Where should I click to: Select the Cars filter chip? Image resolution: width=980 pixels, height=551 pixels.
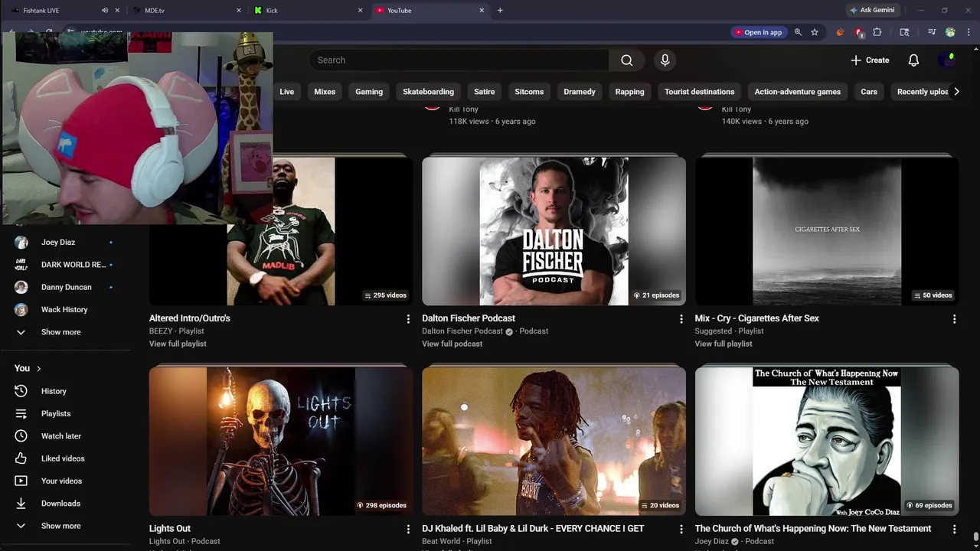pyautogui.click(x=869, y=92)
